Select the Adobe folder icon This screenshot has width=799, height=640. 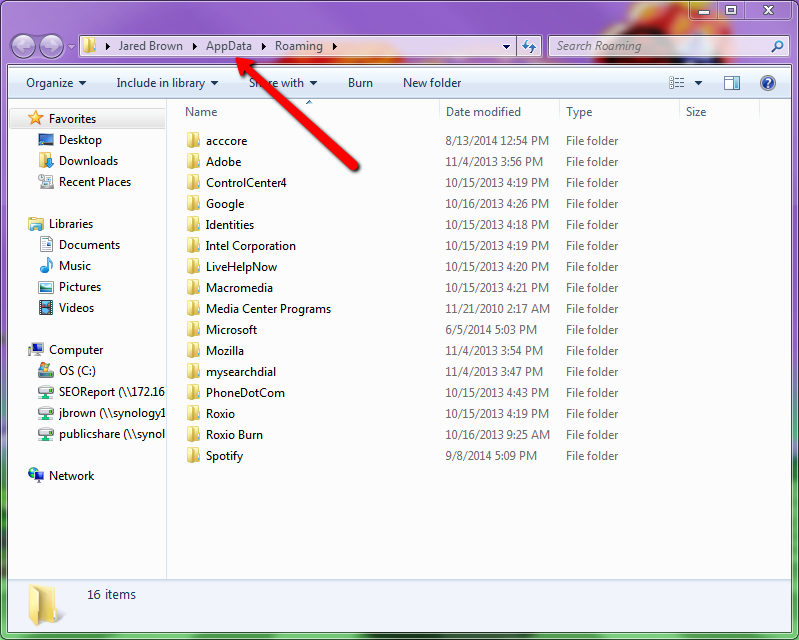193,161
